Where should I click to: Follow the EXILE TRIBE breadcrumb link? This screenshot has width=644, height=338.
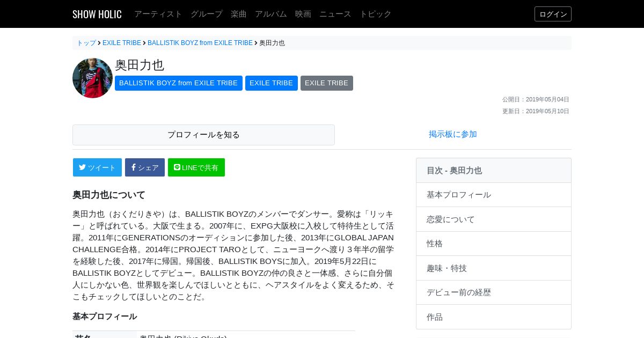(122, 43)
